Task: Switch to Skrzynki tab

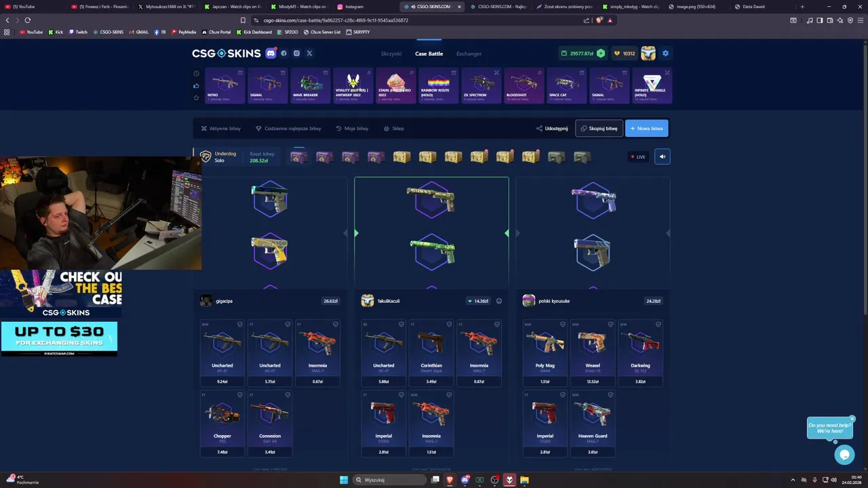Action: [391, 54]
